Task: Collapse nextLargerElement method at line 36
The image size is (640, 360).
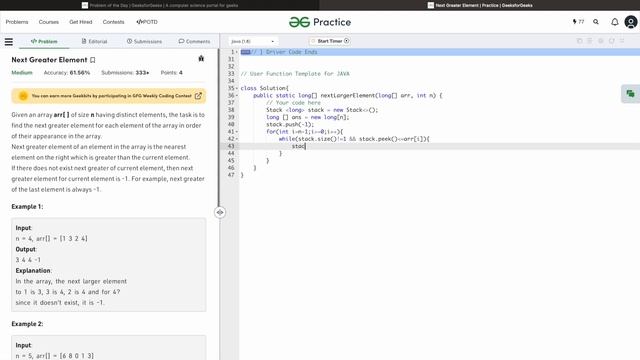Action: [237, 96]
